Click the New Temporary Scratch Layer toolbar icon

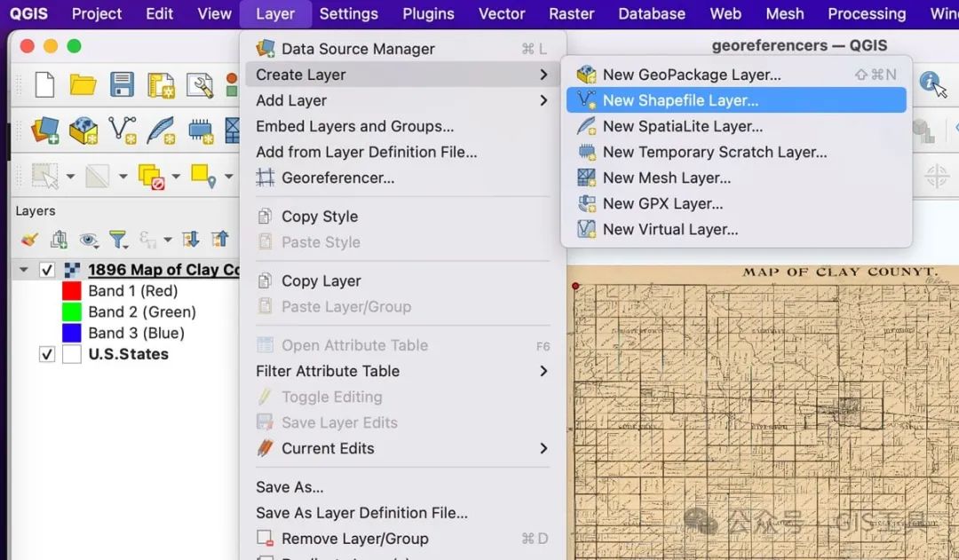tap(201, 130)
